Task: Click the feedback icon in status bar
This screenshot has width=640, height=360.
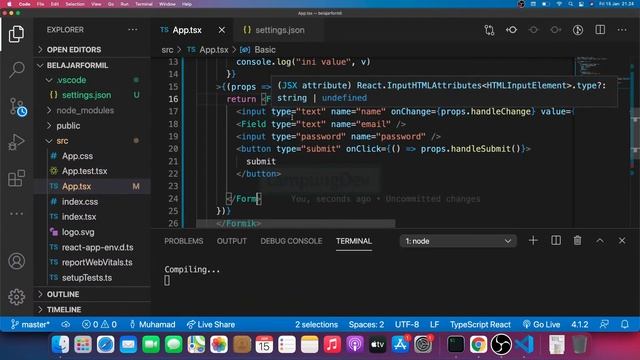Action: point(604,324)
